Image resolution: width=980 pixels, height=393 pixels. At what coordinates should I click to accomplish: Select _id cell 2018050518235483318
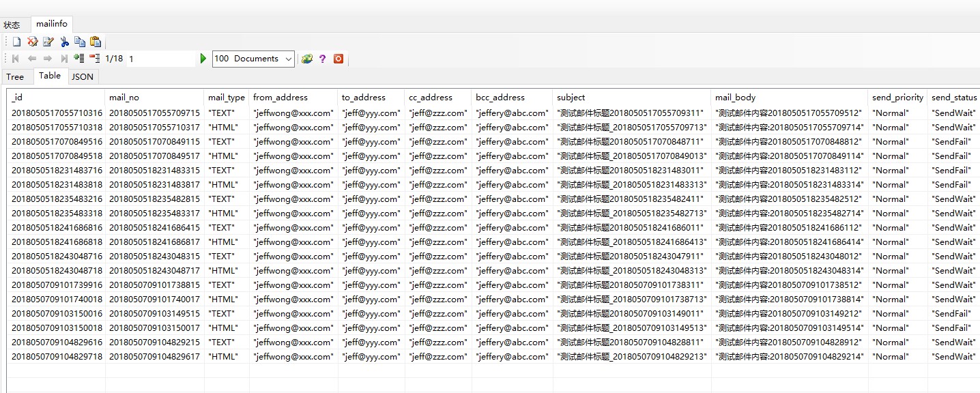click(x=57, y=214)
